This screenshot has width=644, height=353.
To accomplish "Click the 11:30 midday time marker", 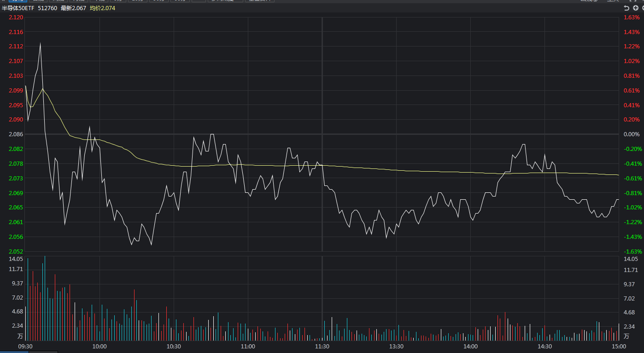I will tap(322, 346).
